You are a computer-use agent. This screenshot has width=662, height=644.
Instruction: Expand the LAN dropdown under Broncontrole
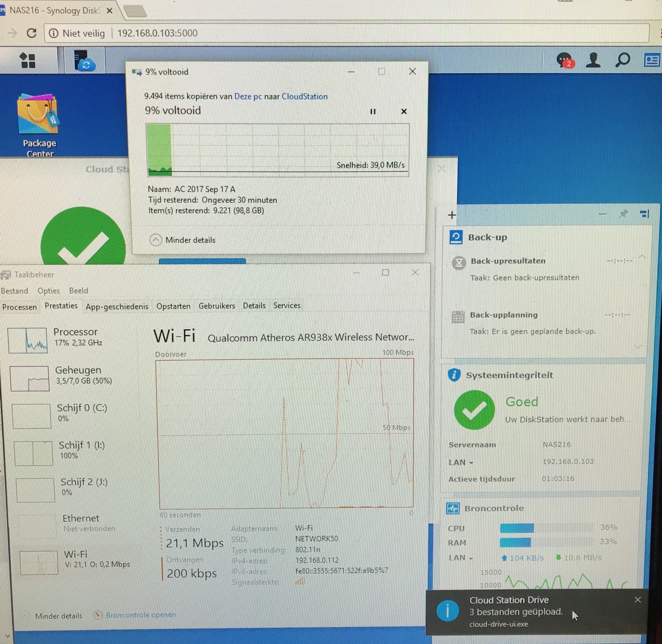460,558
